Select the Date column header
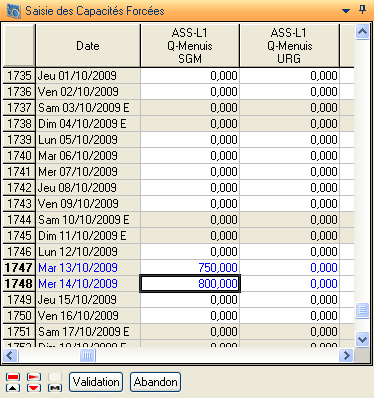Viewport: 374px width, 398px height. (x=88, y=46)
